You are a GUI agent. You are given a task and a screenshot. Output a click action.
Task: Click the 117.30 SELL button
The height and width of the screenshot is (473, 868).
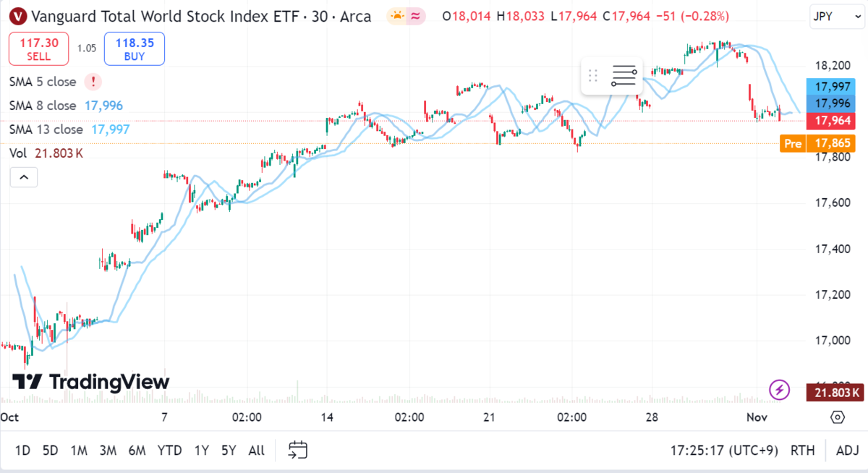tap(39, 49)
